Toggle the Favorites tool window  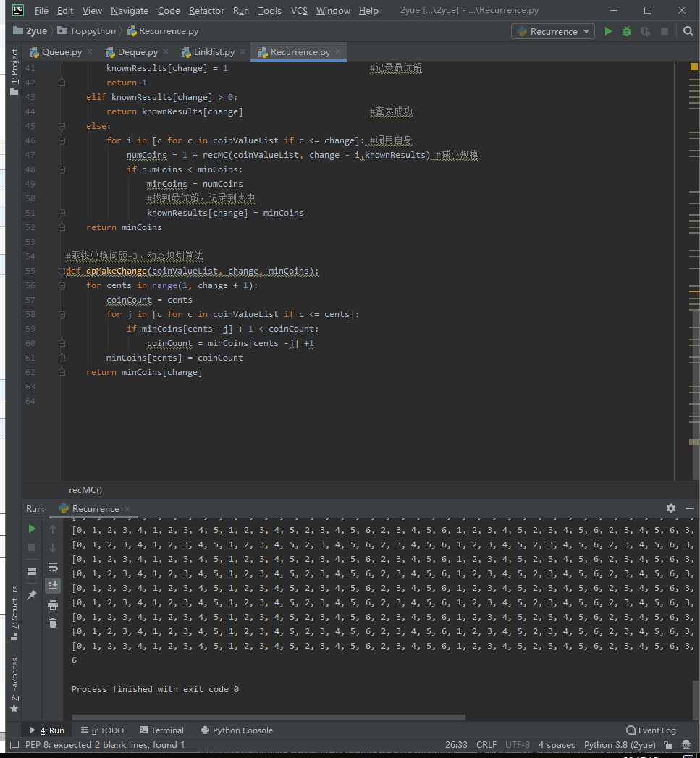(x=14, y=685)
